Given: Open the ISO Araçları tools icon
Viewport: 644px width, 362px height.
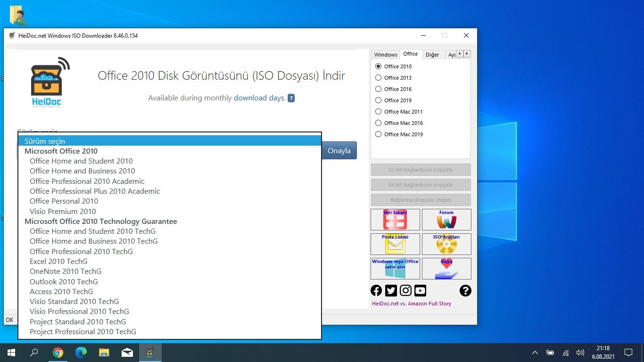Looking at the screenshot, I should (446, 244).
